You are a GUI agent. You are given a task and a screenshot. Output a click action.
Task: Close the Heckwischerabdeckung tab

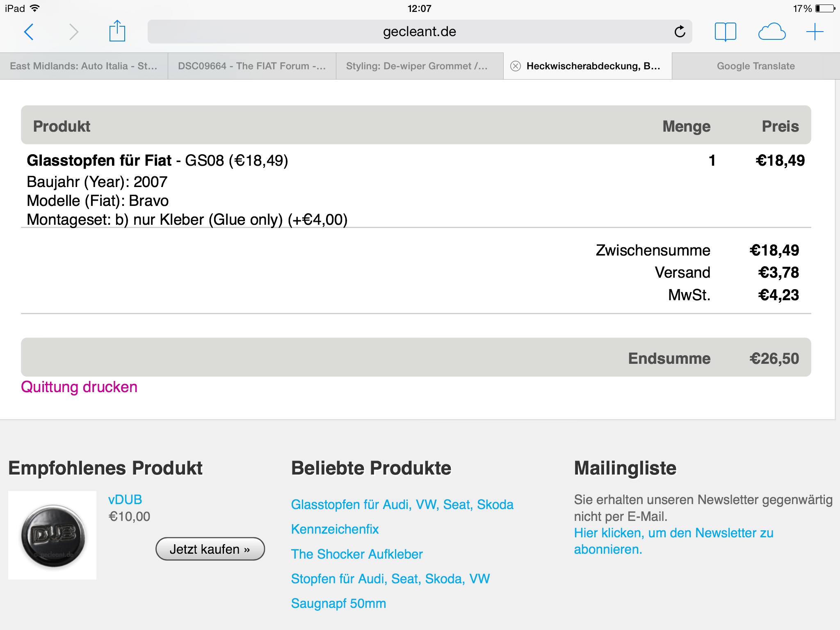coord(516,66)
